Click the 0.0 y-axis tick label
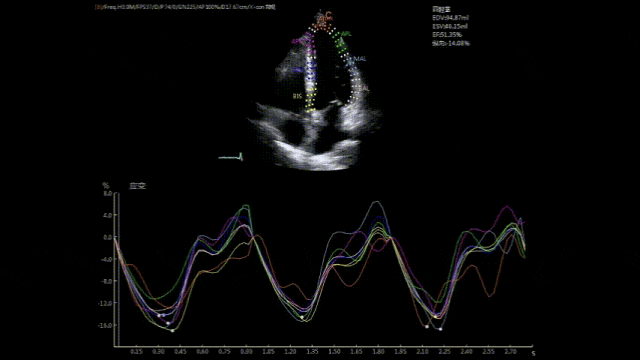Screen dimensions: 640x360 [107, 237]
